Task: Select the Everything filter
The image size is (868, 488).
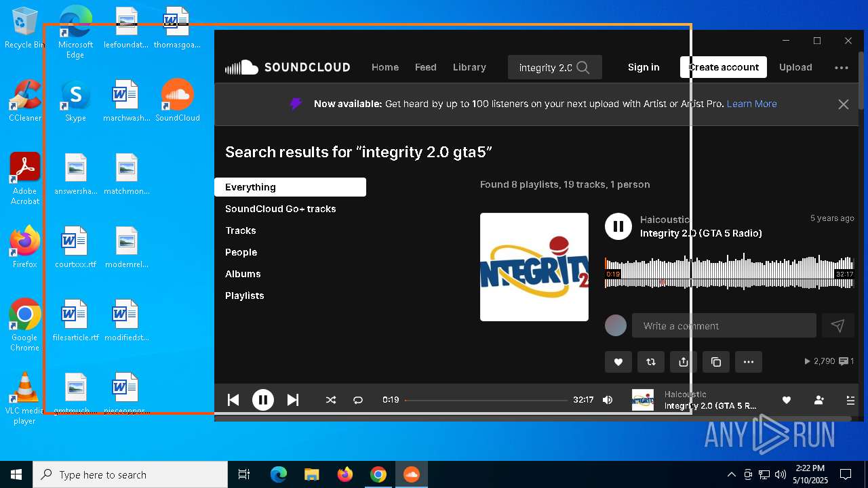Action: click(x=290, y=187)
